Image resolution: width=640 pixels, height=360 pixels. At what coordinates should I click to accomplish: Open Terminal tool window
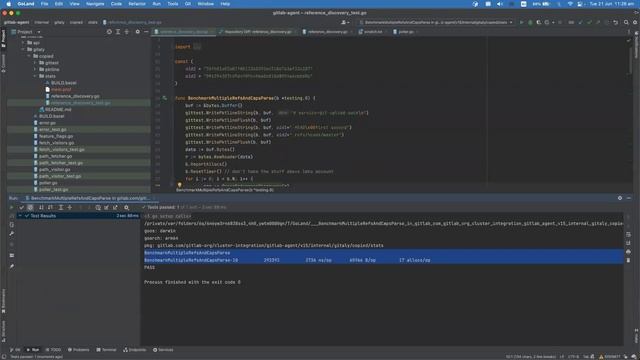pyautogui.click(x=107, y=350)
